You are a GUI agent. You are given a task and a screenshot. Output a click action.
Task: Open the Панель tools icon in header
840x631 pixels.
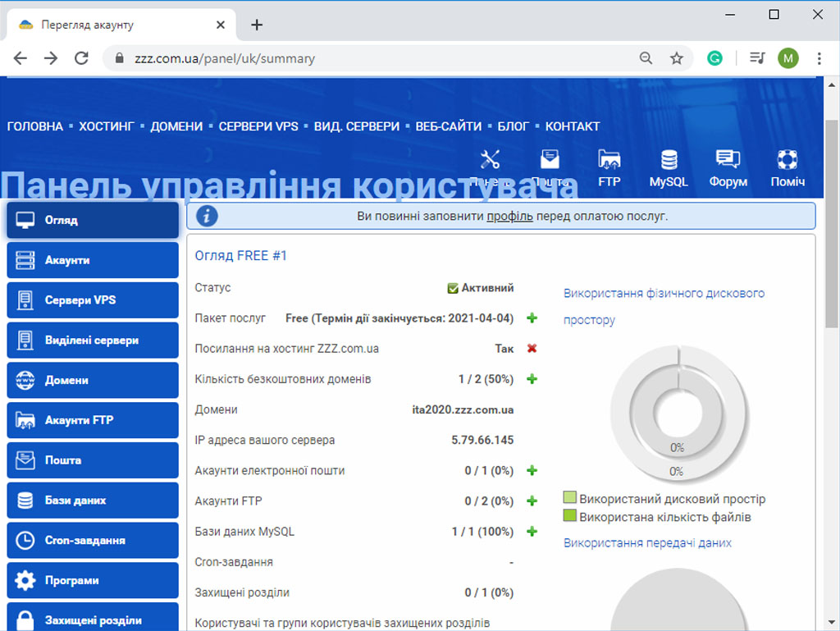pyautogui.click(x=490, y=160)
